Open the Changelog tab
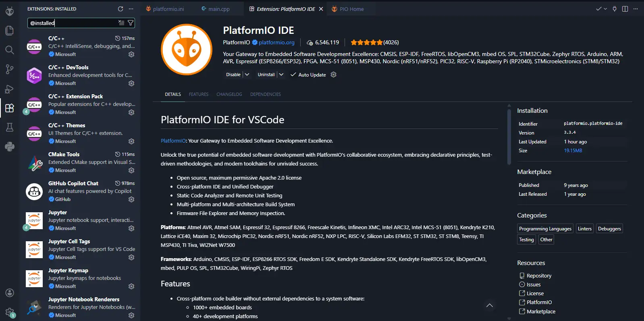 point(229,94)
